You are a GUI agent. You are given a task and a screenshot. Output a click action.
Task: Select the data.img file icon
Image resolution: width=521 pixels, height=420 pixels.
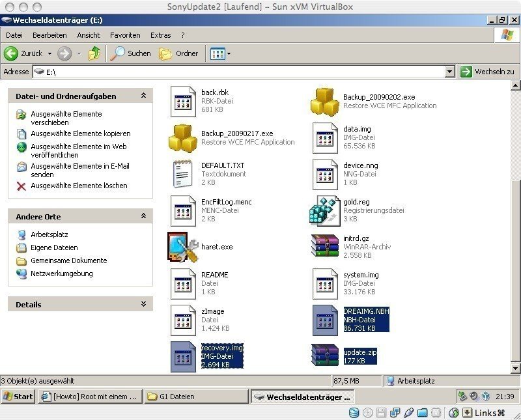(x=325, y=138)
